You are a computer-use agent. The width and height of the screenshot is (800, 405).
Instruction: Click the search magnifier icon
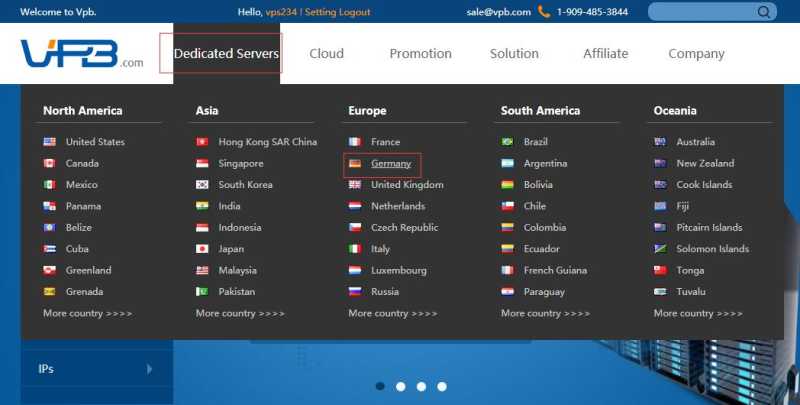pos(764,12)
